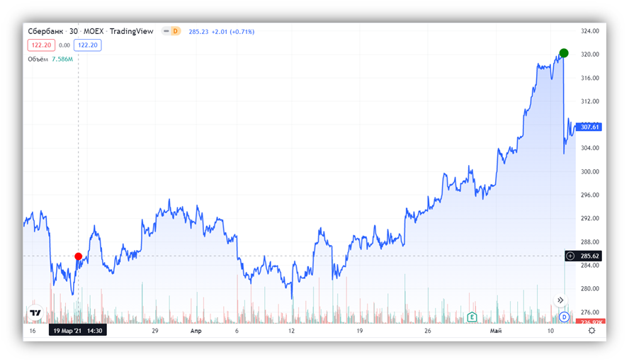Click the Май time axis label
Screen dimensions: 629x364
tap(496, 331)
